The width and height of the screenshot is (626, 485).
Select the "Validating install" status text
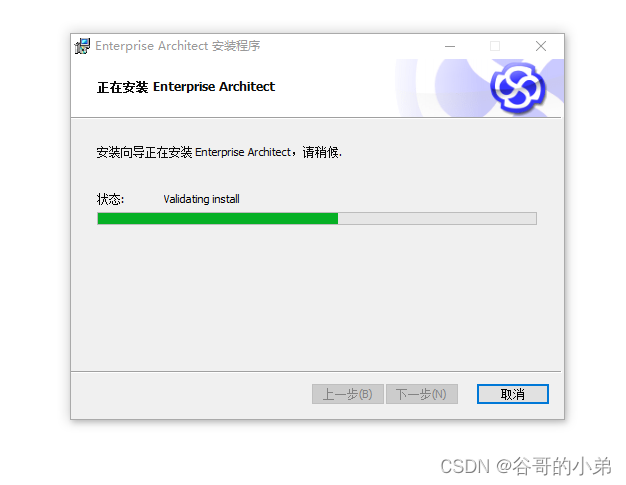tap(201, 199)
